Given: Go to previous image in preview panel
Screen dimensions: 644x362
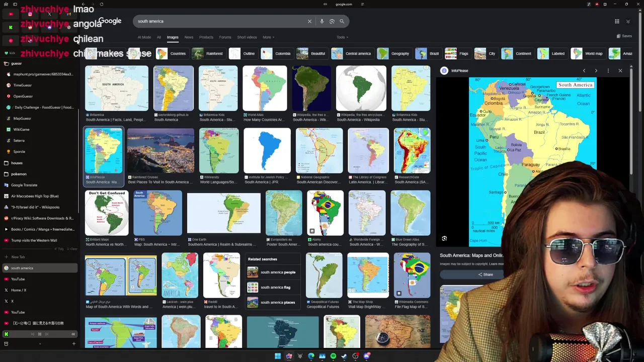Looking at the screenshot, I should (x=584, y=71).
